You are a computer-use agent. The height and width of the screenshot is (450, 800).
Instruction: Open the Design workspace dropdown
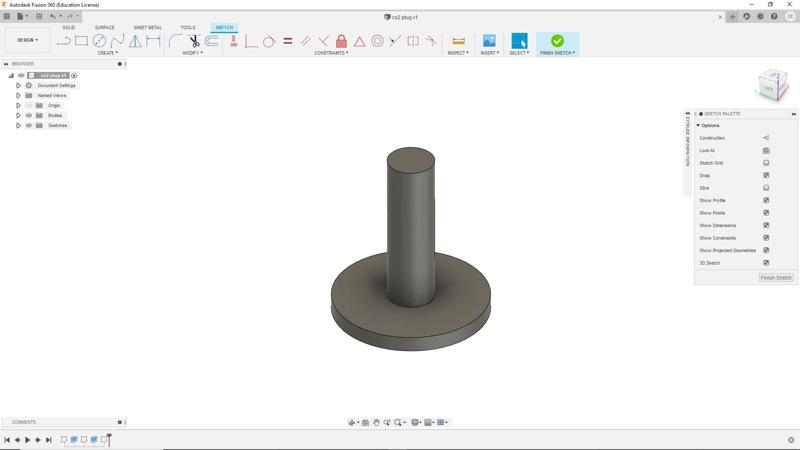click(27, 40)
